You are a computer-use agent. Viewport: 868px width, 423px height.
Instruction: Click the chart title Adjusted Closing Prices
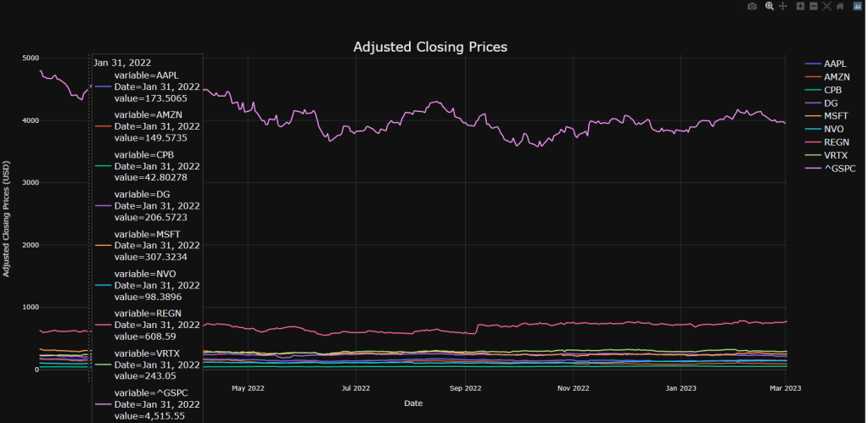tap(430, 47)
